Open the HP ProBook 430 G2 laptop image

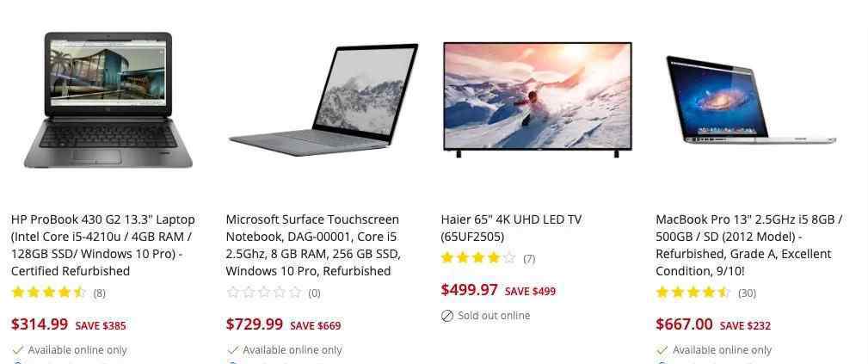coord(108,101)
